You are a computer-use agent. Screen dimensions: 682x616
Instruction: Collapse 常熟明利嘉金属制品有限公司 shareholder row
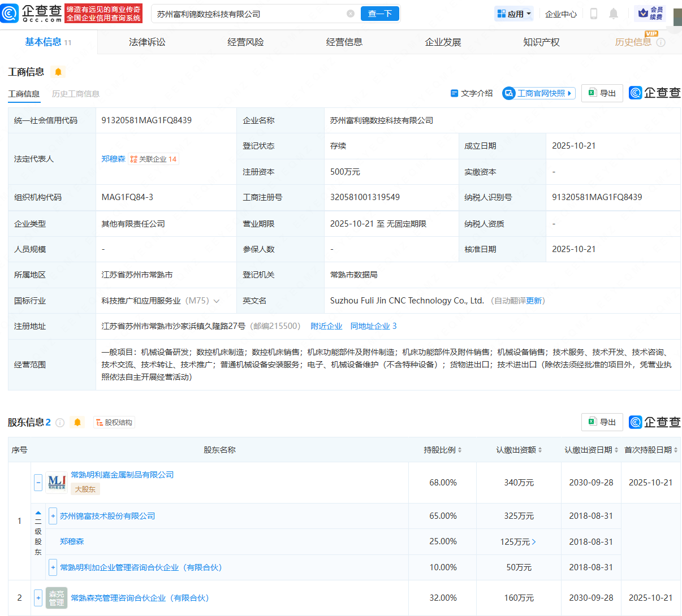point(38,483)
